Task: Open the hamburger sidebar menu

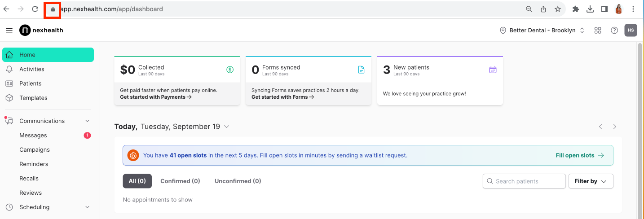Action: point(9,31)
